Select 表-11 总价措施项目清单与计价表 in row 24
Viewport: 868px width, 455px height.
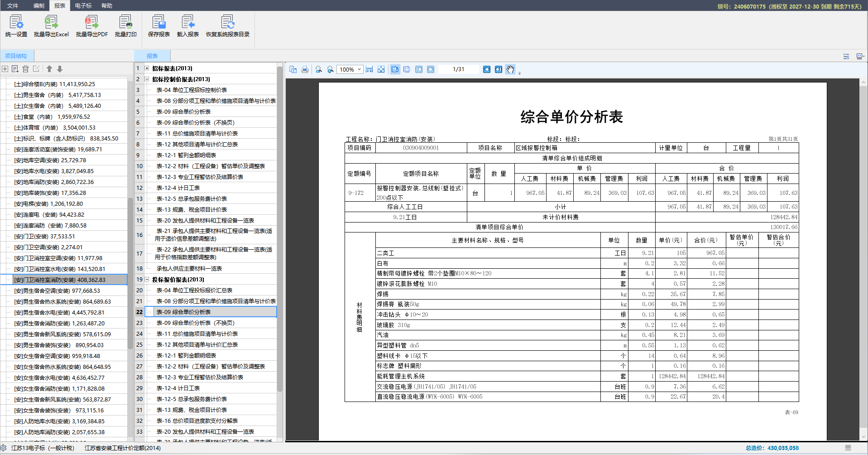tap(197, 334)
